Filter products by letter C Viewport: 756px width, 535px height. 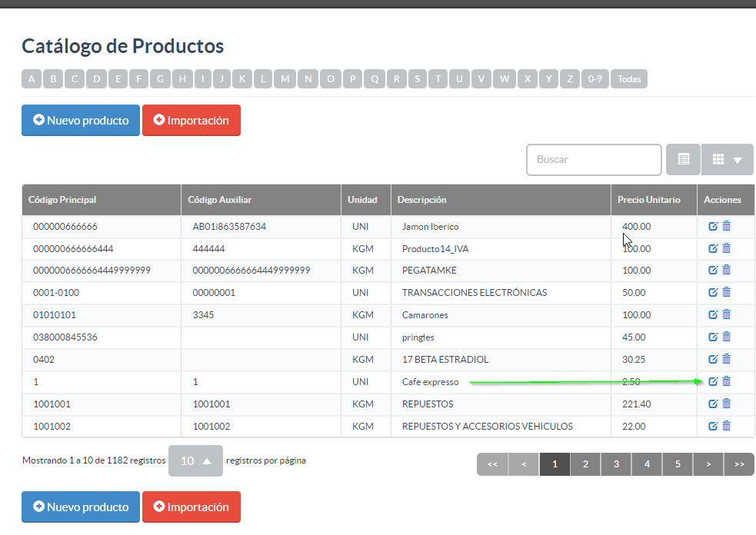tap(75, 79)
